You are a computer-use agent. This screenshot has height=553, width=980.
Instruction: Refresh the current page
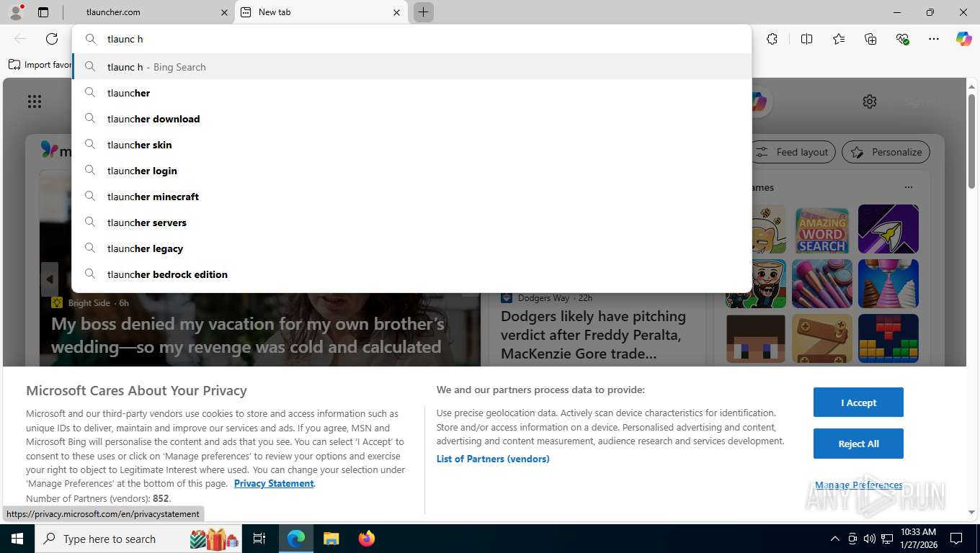(x=52, y=39)
